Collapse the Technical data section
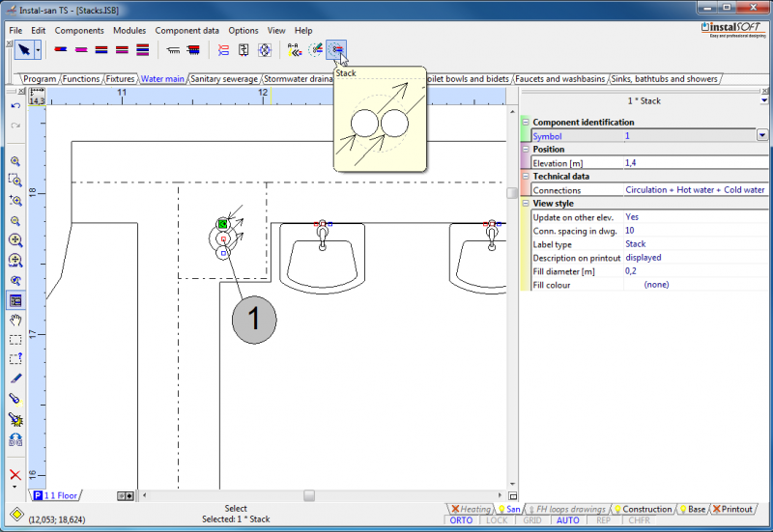This screenshot has height=532, width=773. coord(526,176)
